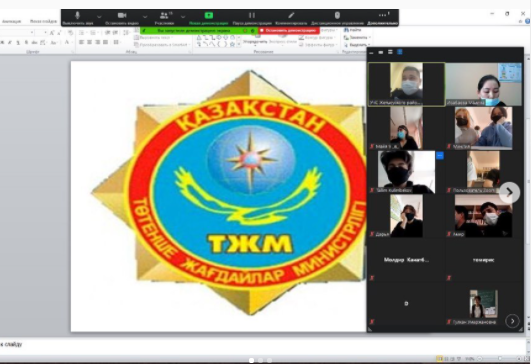Image resolution: width=531 pixels, height=364 pixels.
Task: Center the text in paragraph group
Action: click(90, 42)
